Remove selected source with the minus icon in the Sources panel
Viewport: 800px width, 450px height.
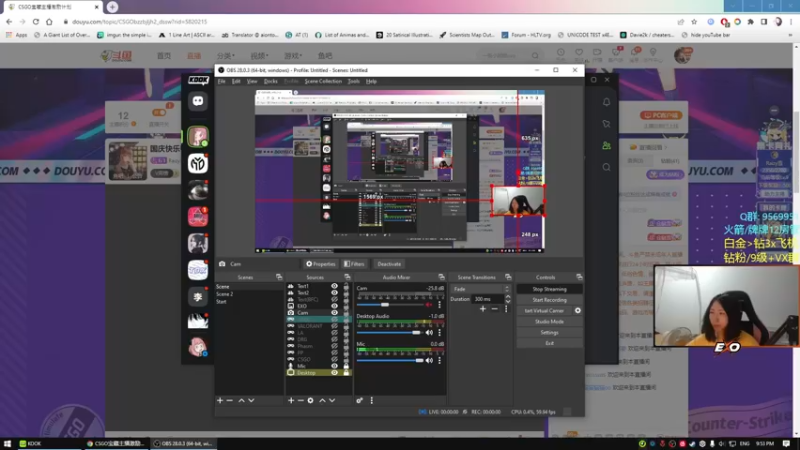tap(301, 401)
